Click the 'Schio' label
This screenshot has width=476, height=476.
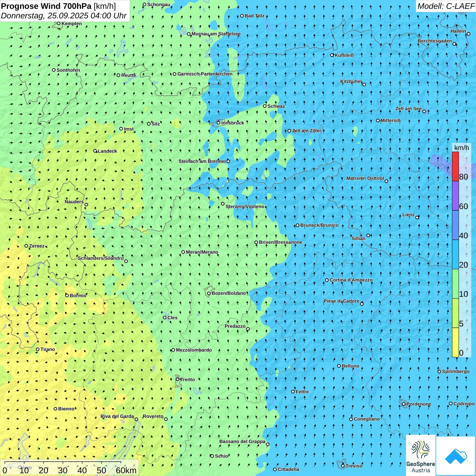(222, 456)
